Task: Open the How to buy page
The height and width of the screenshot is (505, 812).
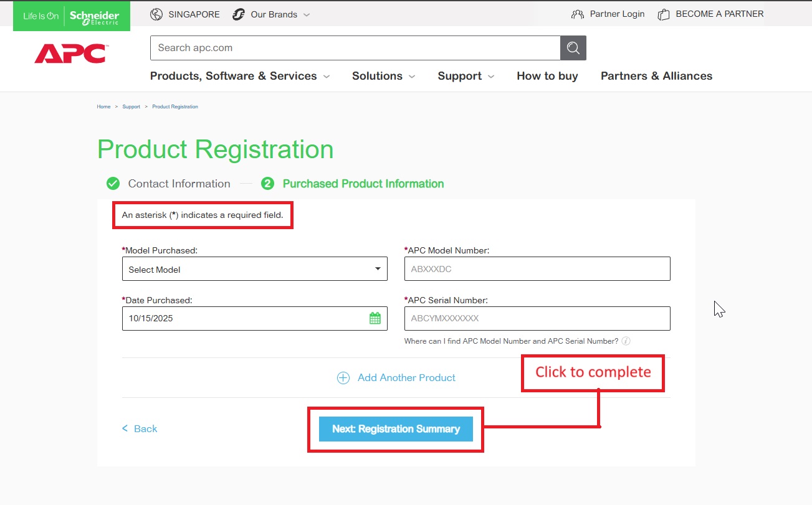Action: point(547,76)
